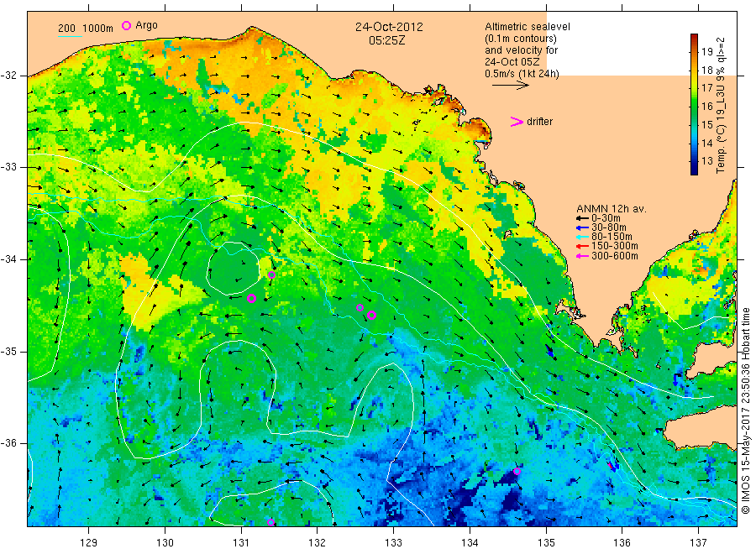This screenshot has width=756, height=554.
Task: Click the -34 latitude axis label
Action: pos(8,259)
